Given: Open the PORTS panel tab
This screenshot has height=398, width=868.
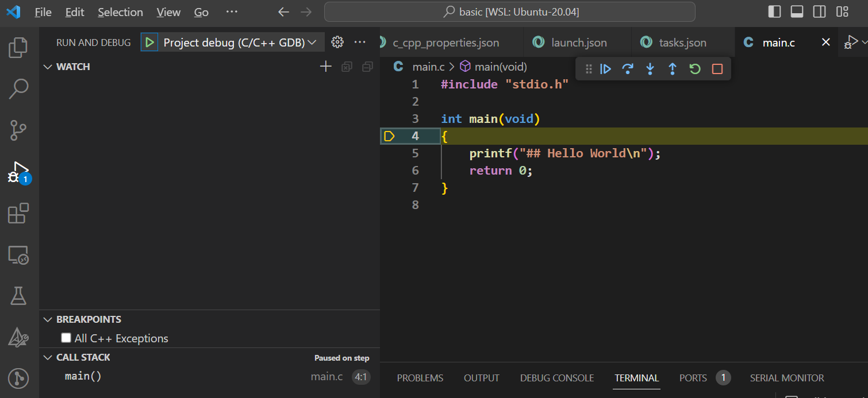Looking at the screenshot, I should pyautogui.click(x=693, y=378).
